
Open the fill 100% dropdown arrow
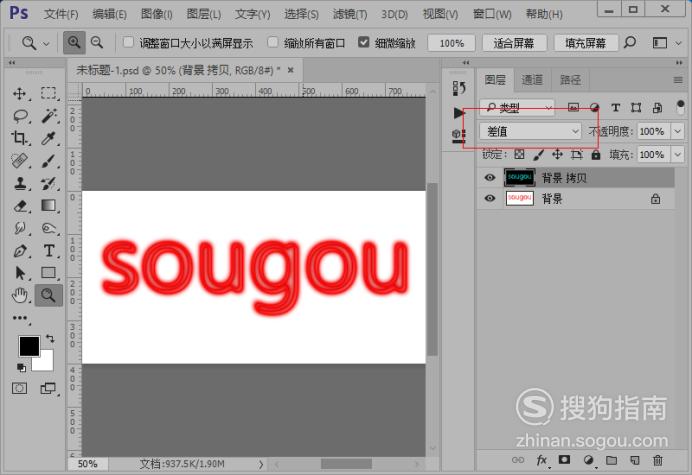click(677, 155)
